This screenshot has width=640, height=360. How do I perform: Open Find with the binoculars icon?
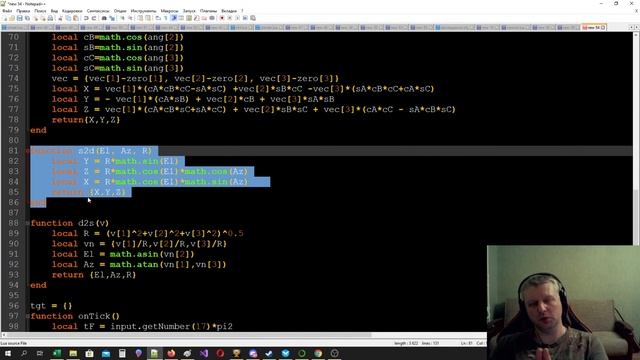pos(104,18)
